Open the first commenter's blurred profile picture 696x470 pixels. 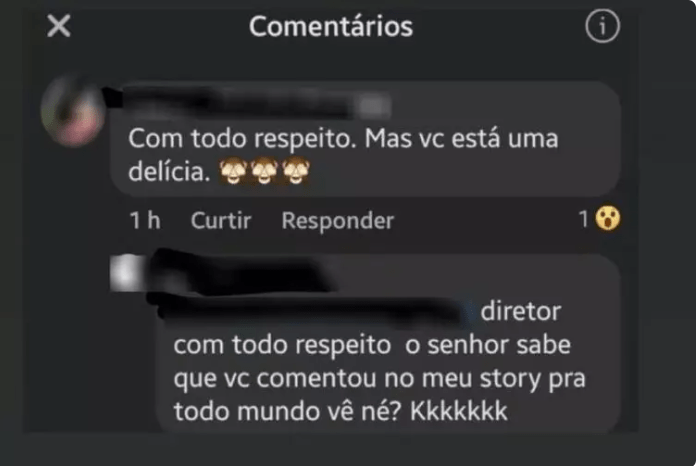click(x=73, y=111)
